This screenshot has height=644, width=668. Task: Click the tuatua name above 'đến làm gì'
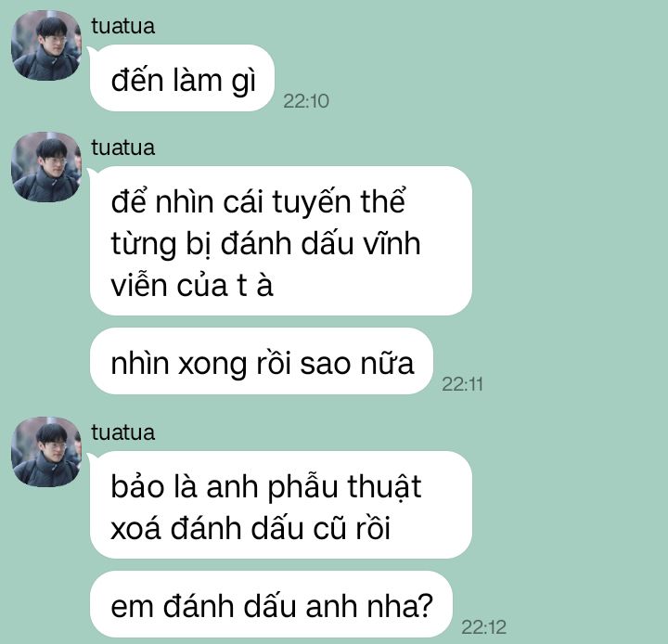click(122, 26)
